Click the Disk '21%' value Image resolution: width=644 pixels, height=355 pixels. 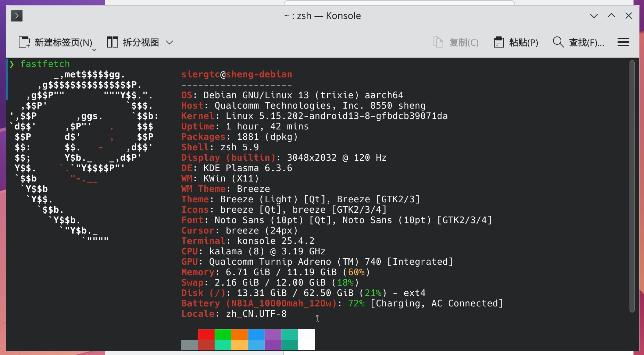click(x=373, y=293)
